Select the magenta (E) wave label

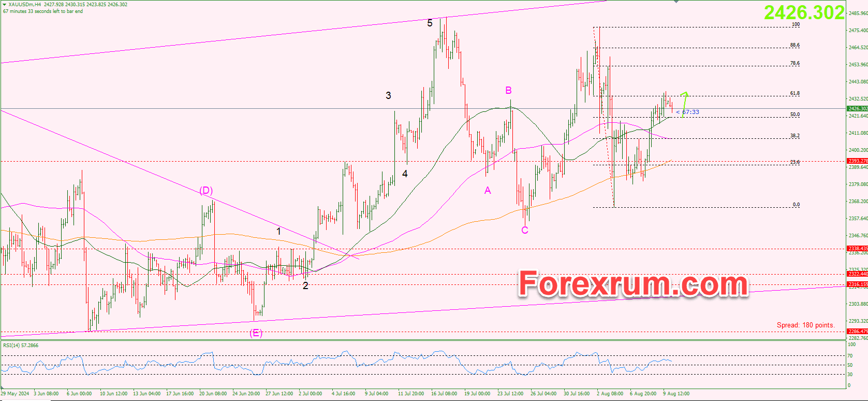(256, 333)
